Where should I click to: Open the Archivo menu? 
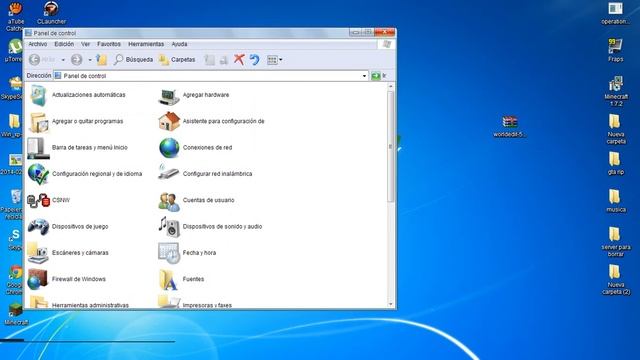click(x=38, y=44)
